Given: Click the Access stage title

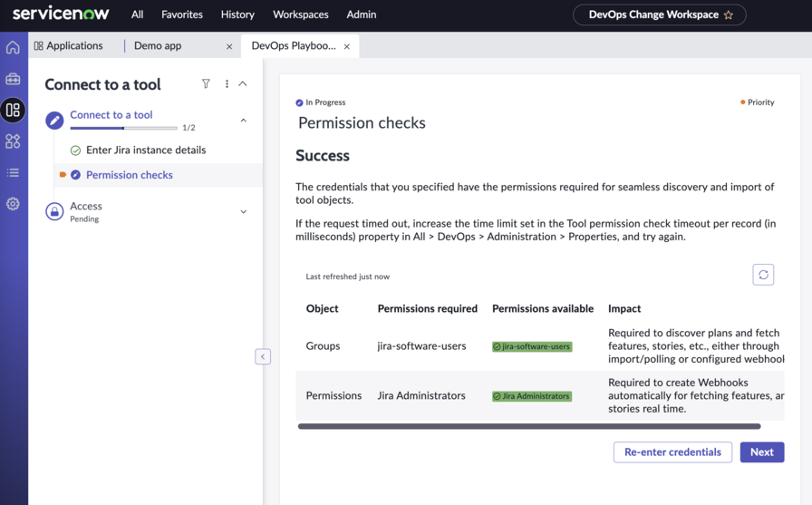Looking at the screenshot, I should (x=86, y=206).
